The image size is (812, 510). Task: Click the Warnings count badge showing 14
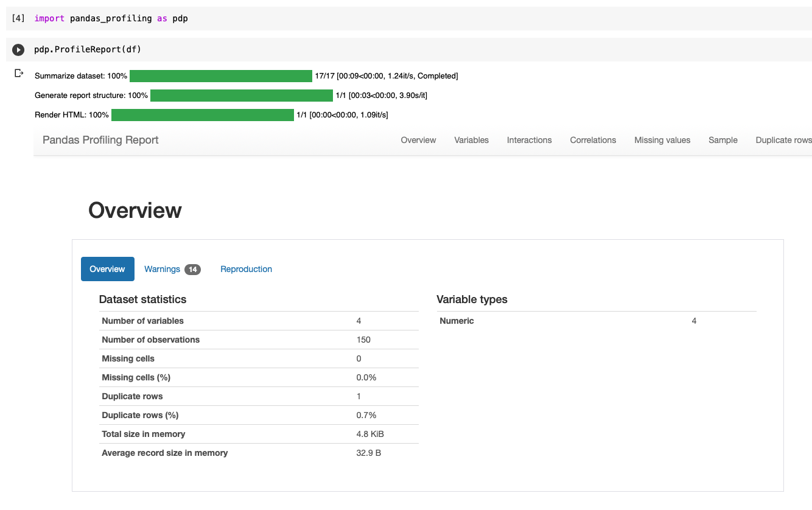click(193, 269)
